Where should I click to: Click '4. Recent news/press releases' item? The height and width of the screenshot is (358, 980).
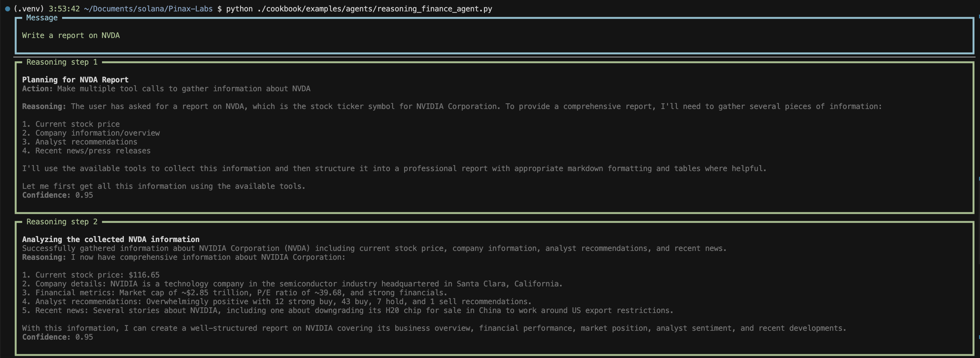pos(86,151)
